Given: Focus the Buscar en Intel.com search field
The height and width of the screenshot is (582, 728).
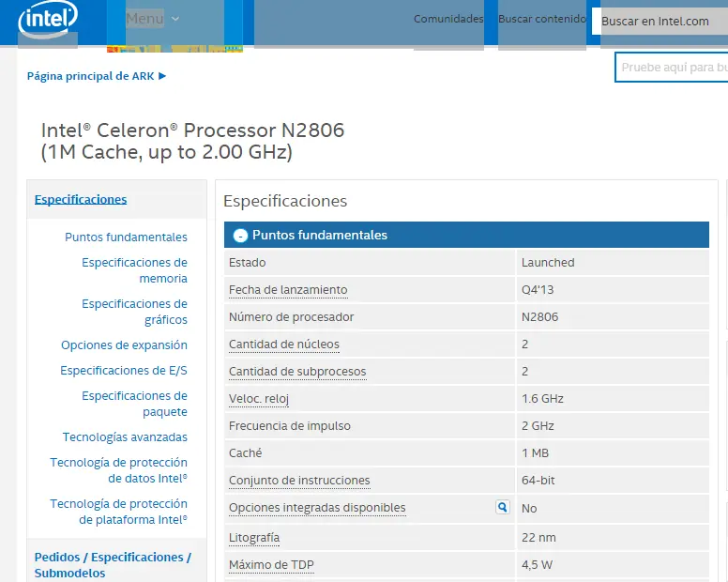Looking at the screenshot, I should (660, 21).
